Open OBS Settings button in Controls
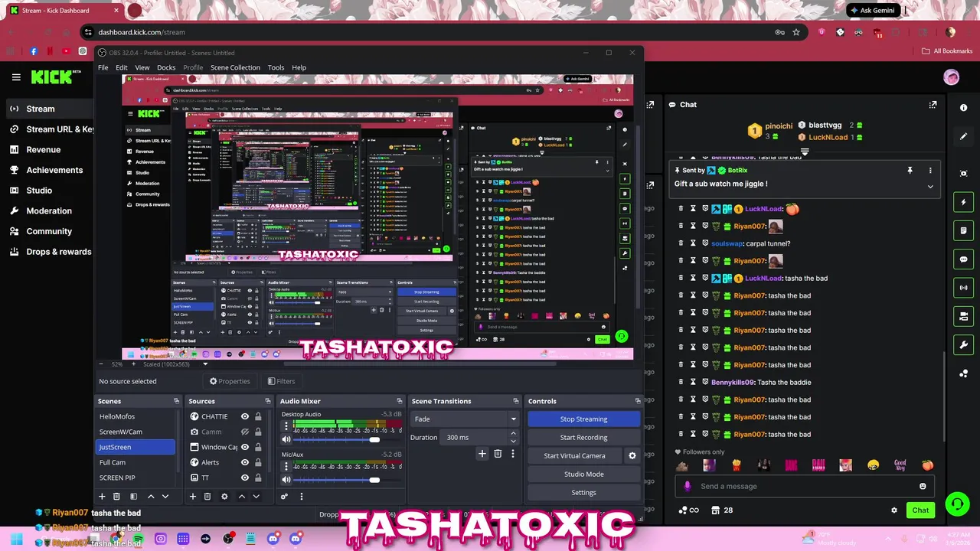The image size is (980, 551). 583,493
